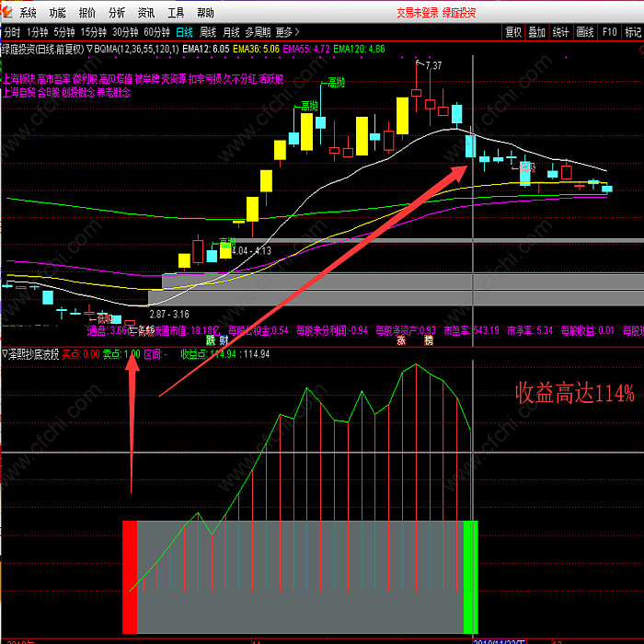The image size is (644, 644).
Task: Click the 画线 button
Action: point(585,32)
